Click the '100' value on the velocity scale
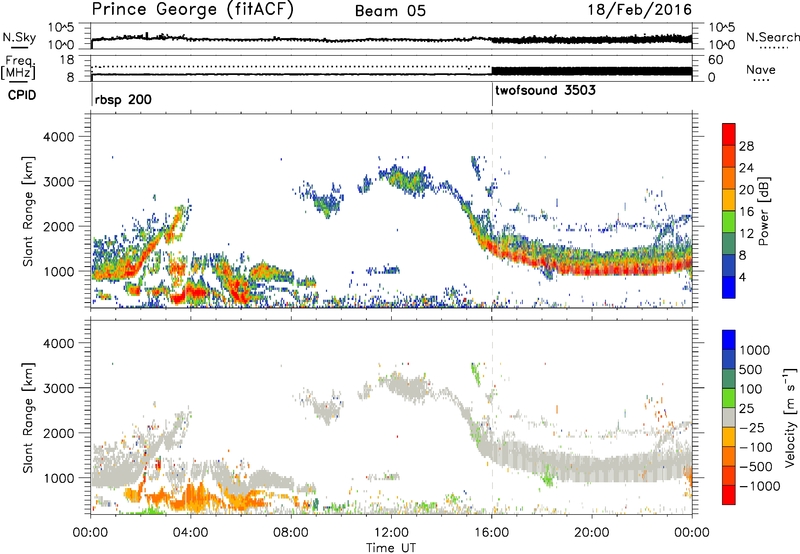Viewport: 800px width, 554px height. [751, 389]
